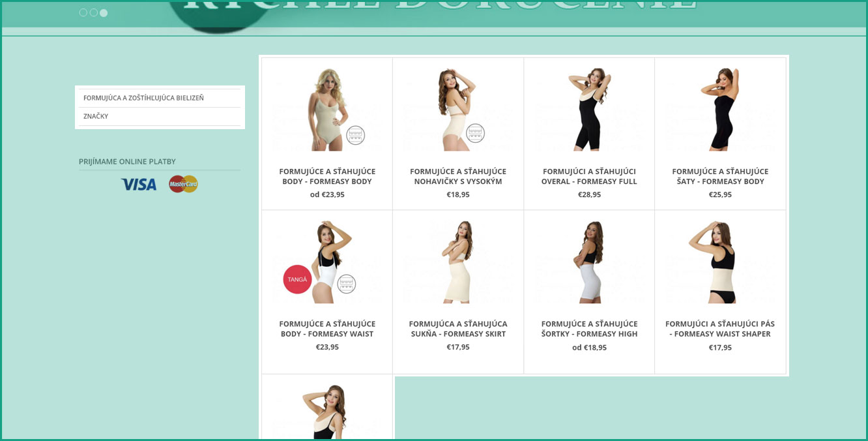Open link Formujúce a sťahujúce body - Formeasy Body
The image size is (868, 441).
327,176
